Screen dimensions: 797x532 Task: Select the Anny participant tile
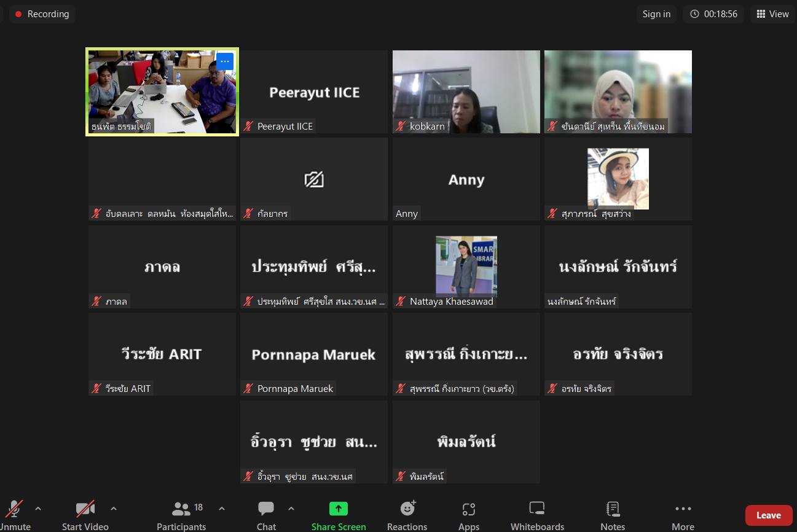[466, 179]
